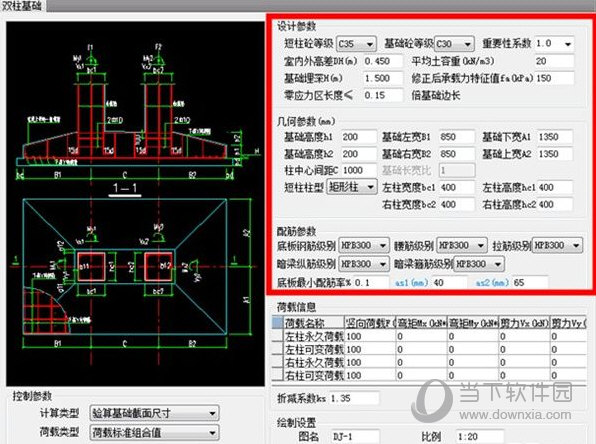This screenshot has height=444, width=596.
Task: Open the 荷载类型 dropdown
Action: (x=154, y=432)
